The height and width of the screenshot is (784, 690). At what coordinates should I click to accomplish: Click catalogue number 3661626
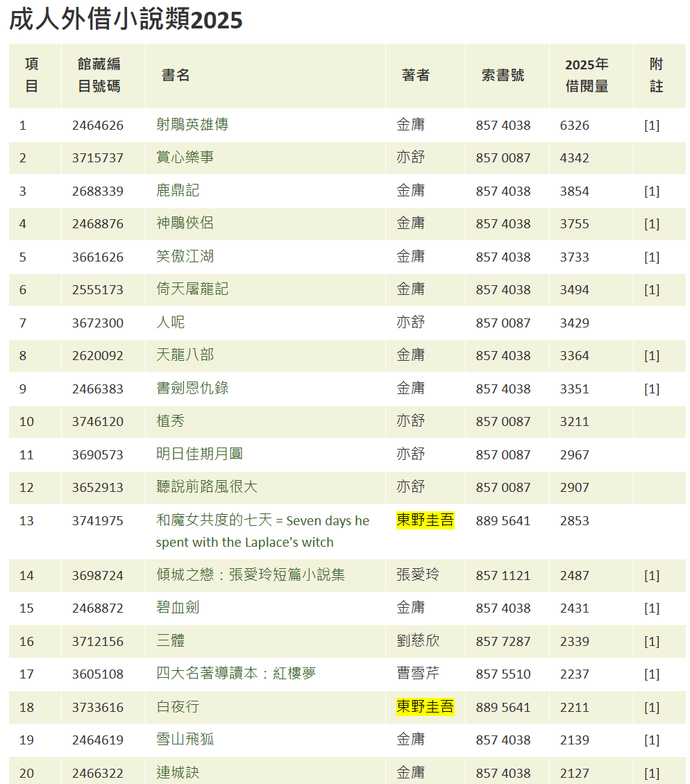(x=98, y=257)
